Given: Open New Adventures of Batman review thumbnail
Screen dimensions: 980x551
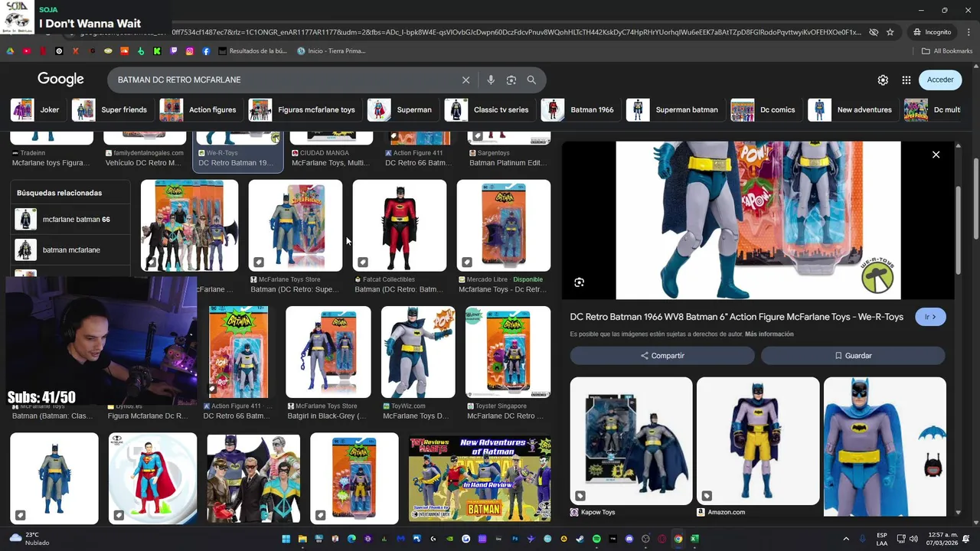Looking at the screenshot, I should [479, 478].
